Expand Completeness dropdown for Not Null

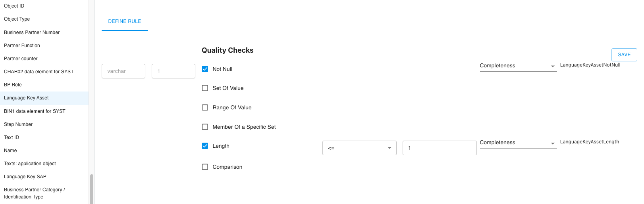[518, 66]
